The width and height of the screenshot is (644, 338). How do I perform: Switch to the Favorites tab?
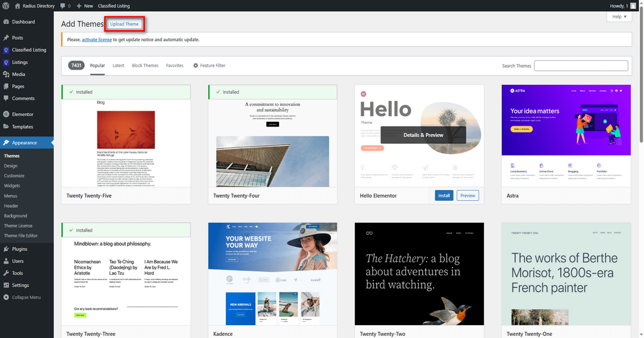pos(175,65)
